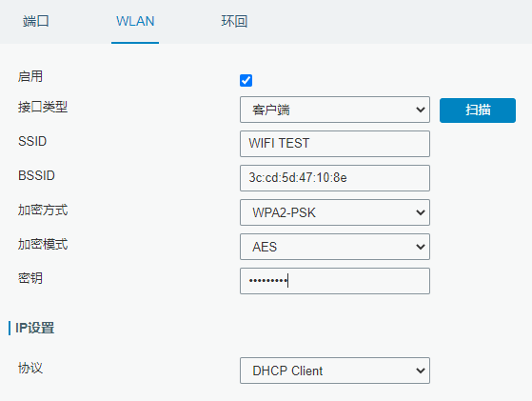Click the IP设置 section heading

pyautogui.click(x=34, y=328)
